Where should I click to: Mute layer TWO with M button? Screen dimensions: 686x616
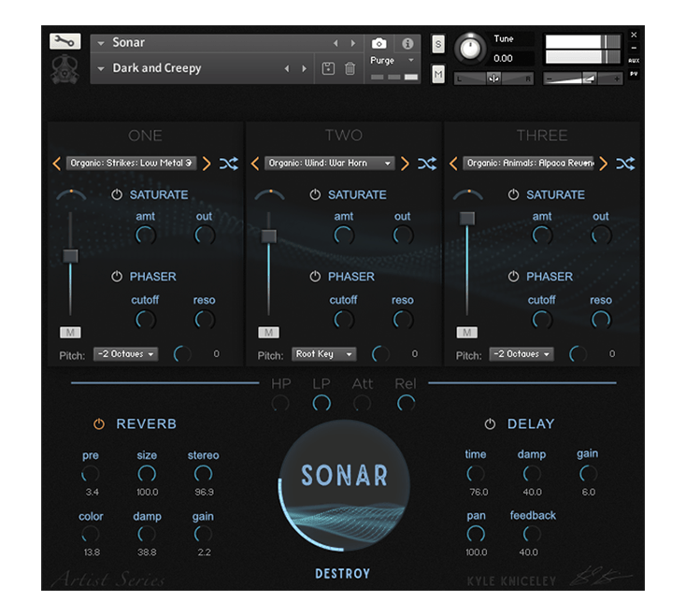tap(268, 333)
